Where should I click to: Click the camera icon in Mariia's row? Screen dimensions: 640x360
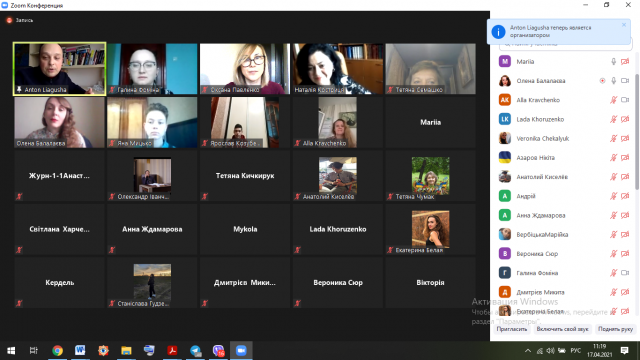[625, 62]
